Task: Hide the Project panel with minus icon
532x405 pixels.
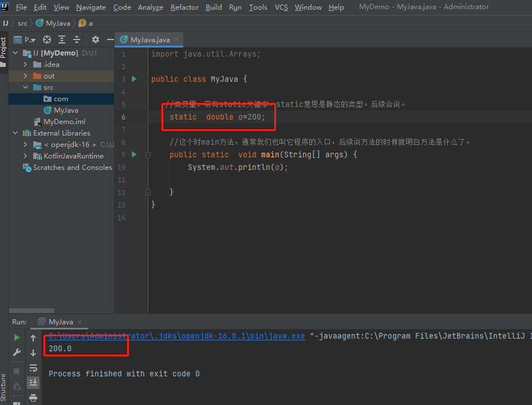Action: pyautogui.click(x=111, y=39)
